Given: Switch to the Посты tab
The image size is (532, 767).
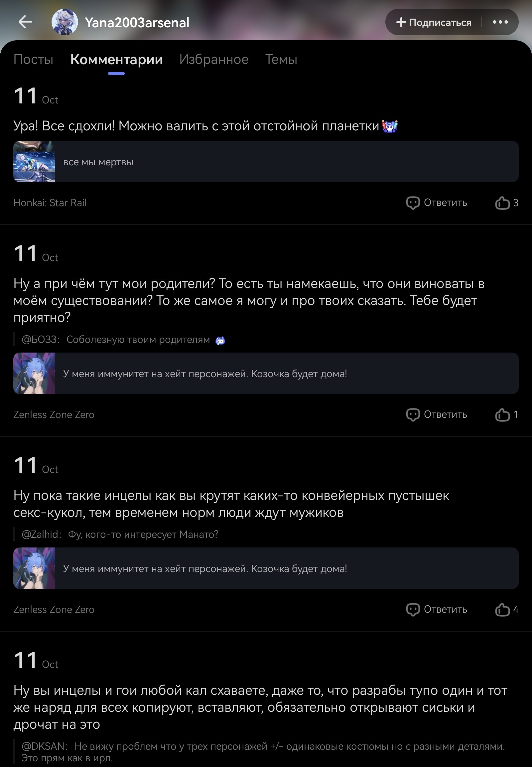Looking at the screenshot, I should (33, 59).
